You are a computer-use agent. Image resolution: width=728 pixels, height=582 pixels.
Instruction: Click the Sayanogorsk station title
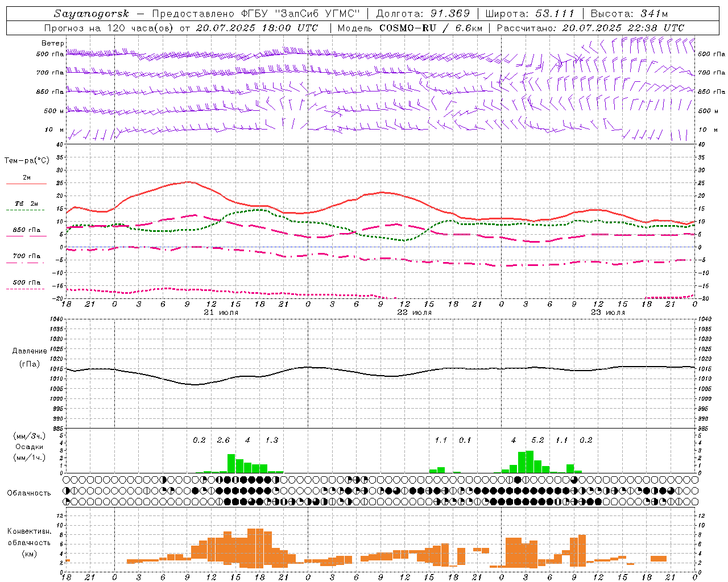point(92,14)
